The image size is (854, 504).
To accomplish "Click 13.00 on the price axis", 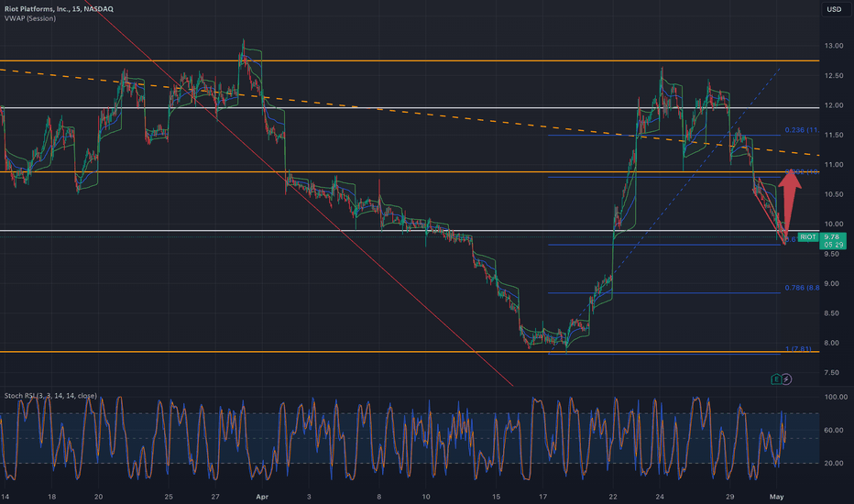I will click(x=834, y=46).
